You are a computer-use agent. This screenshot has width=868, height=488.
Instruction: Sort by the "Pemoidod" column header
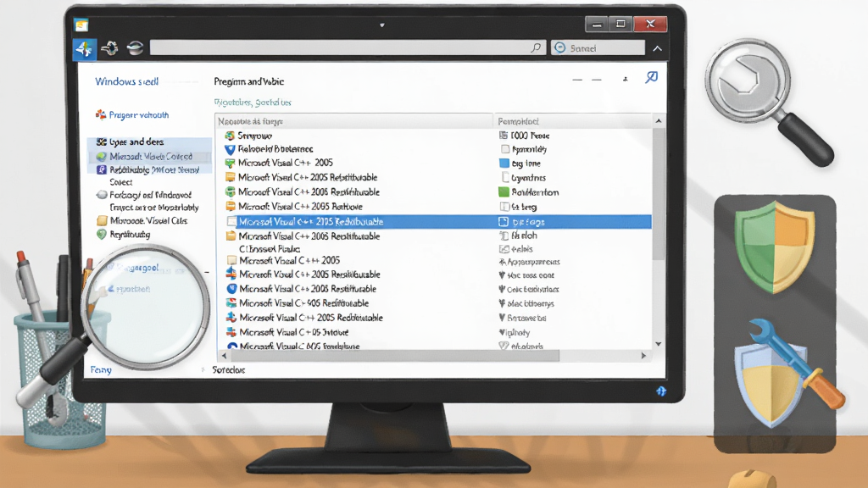tap(573, 121)
